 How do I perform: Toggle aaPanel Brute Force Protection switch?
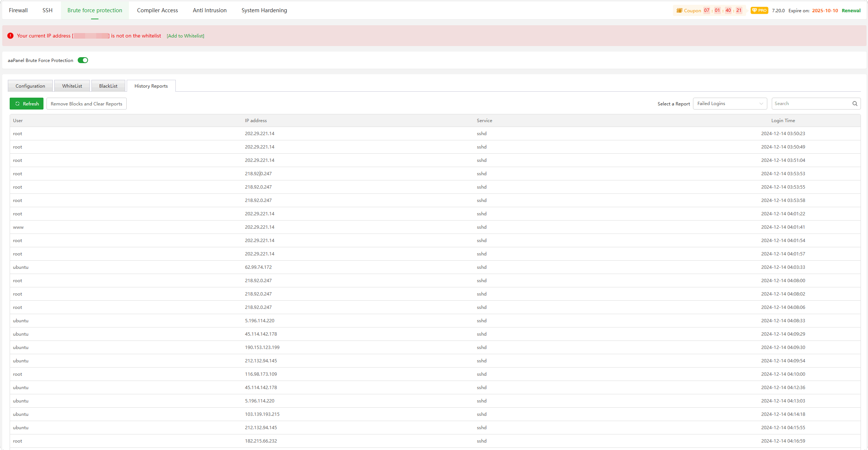83,60
